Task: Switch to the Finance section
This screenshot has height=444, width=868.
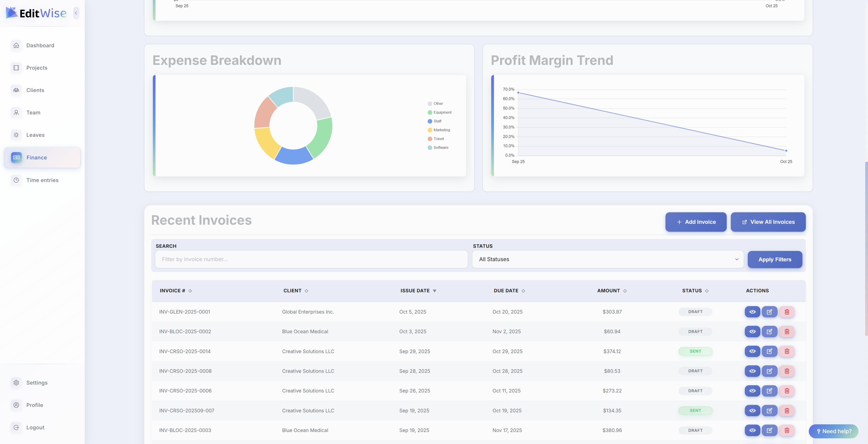Action: point(36,157)
